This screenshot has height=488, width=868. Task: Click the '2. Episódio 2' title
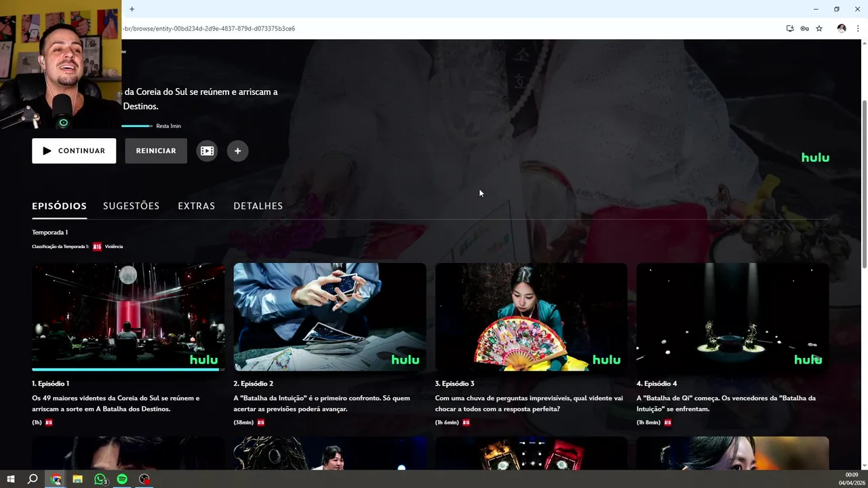(253, 384)
